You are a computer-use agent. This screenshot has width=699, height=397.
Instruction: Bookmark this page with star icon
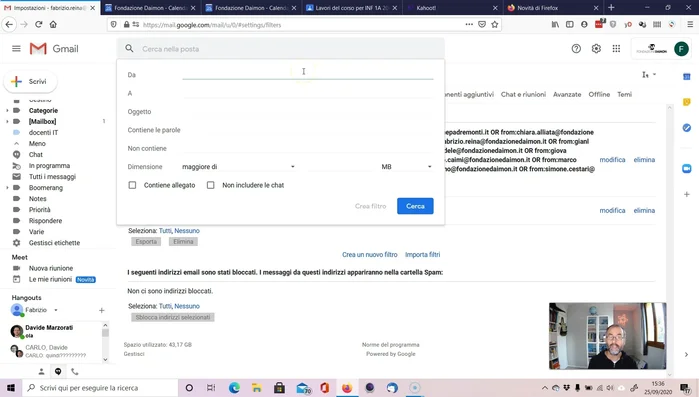pos(494,25)
